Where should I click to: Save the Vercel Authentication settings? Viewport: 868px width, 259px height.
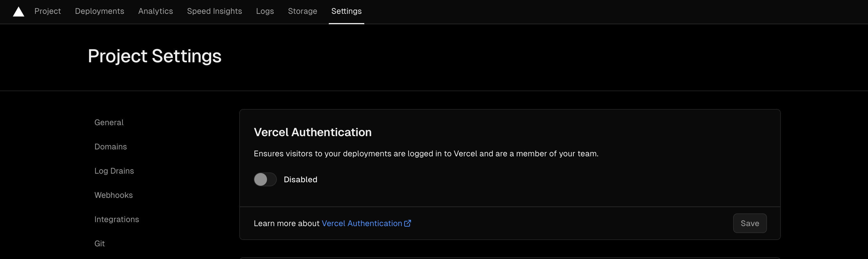750,223
